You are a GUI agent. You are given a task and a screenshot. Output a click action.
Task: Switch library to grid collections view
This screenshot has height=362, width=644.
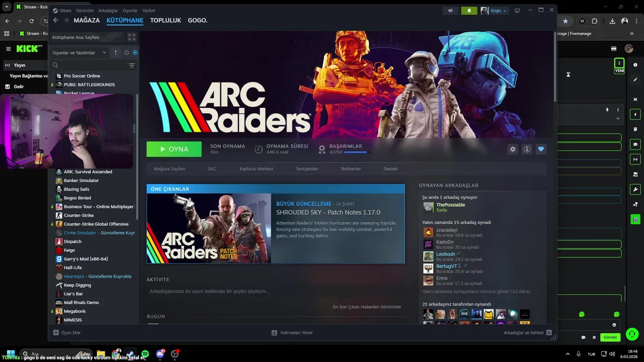pos(132,37)
